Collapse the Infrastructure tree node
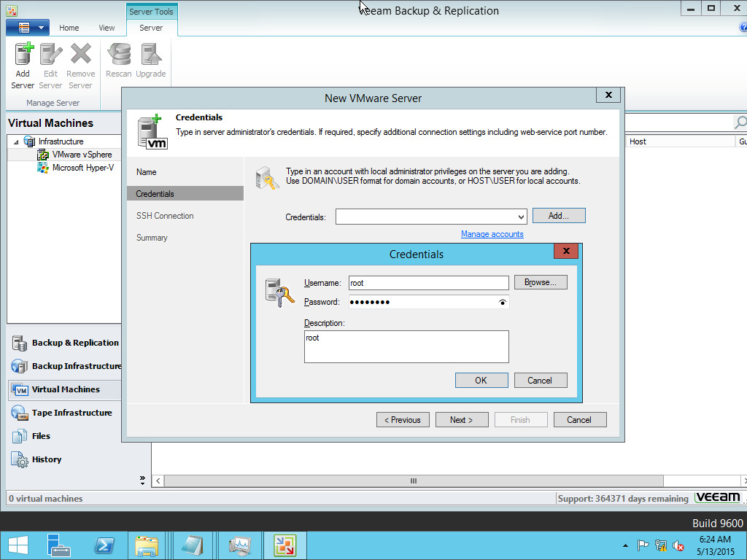The height and width of the screenshot is (560, 747). 16,142
